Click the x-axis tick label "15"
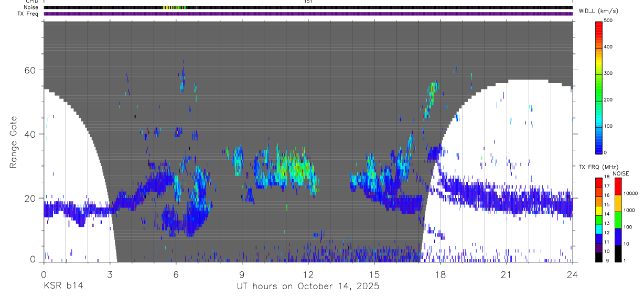This screenshot has height=297, width=644. click(374, 274)
